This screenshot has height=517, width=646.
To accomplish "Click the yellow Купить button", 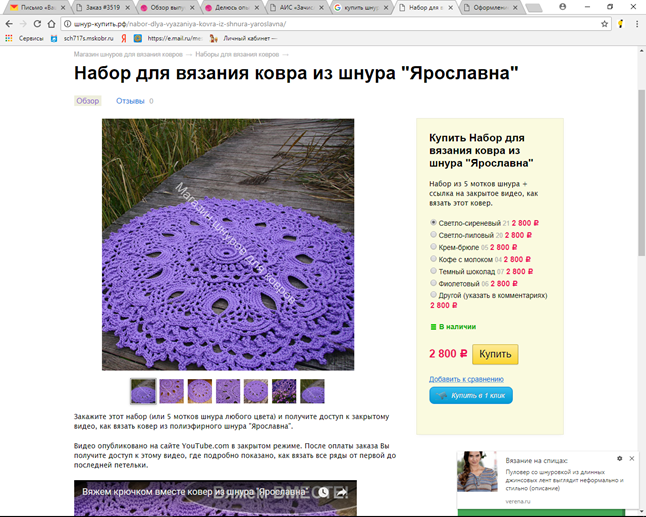I will coord(495,354).
